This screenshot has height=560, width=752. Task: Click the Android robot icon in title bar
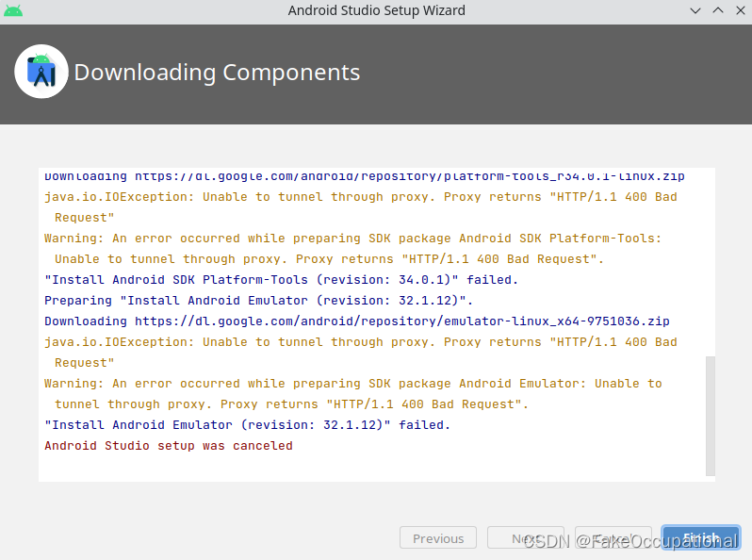pyautogui.click(x=13, y=10)
